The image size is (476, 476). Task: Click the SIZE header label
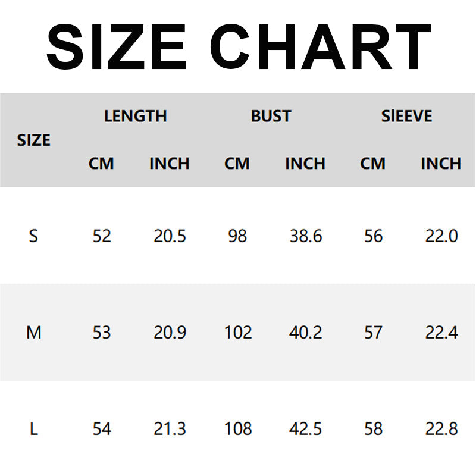[x=34, y=140]
